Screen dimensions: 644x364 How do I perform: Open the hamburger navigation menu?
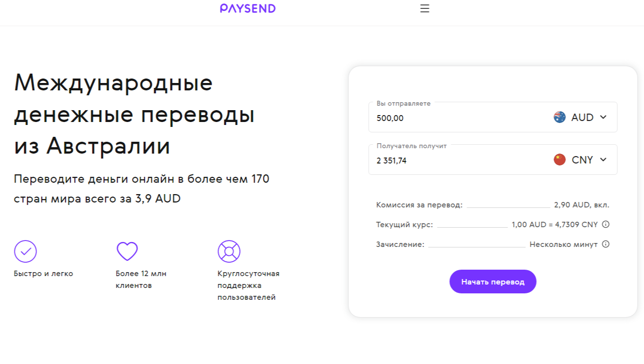click(x=425, y=8)
